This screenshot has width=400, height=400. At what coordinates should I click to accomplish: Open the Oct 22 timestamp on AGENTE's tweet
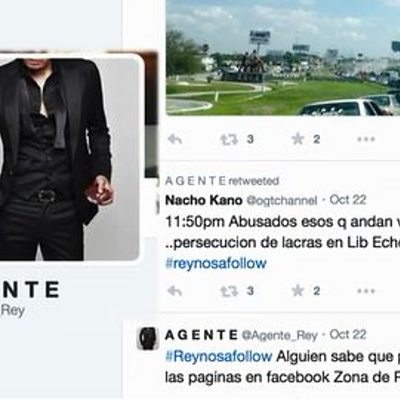(x=348, y=334)
